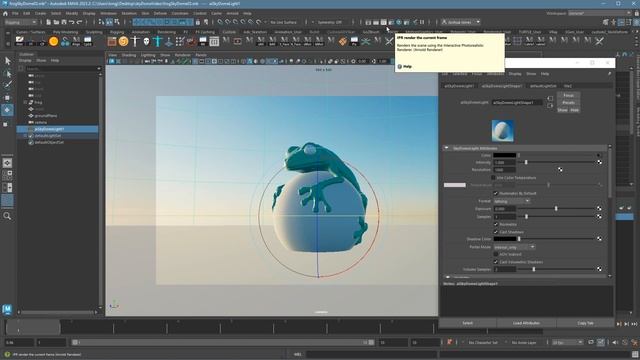Enable the AOV Indirect checkbox
640x360 pixels.
[x=496, y=254]
